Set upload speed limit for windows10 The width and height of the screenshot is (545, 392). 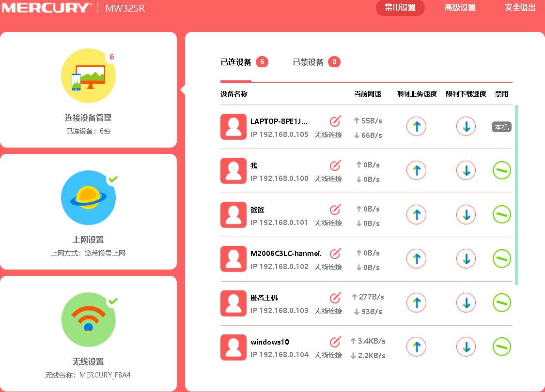point(416,347)
